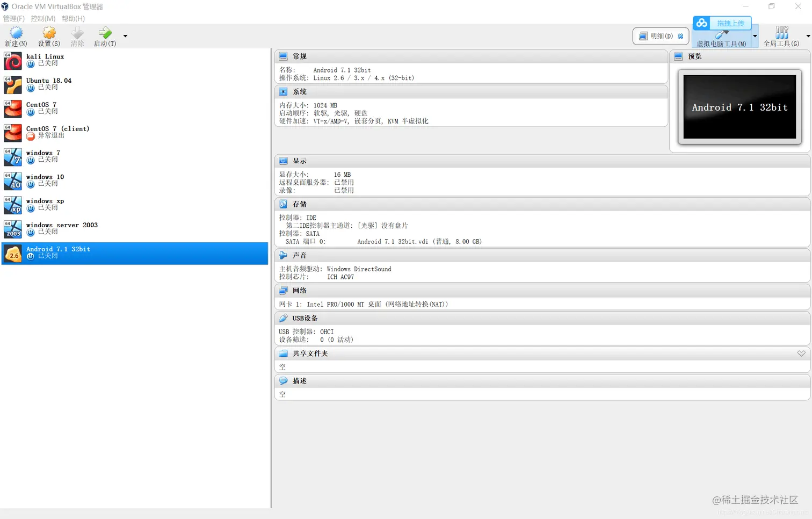Open the 网络 network section header
Viewport: 812px width, 519px height.
click(x=542, y=291)
